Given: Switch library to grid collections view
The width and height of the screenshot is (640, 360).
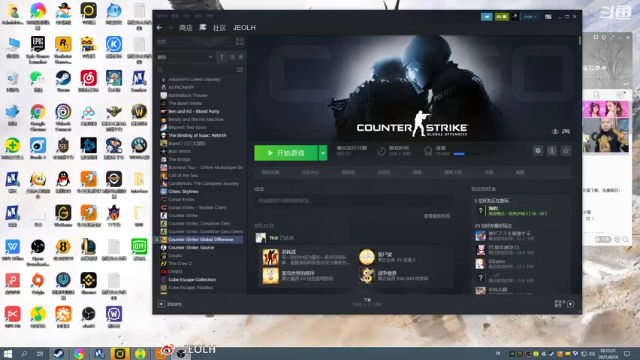Looking at the screenshot, I should click(240, 42).
